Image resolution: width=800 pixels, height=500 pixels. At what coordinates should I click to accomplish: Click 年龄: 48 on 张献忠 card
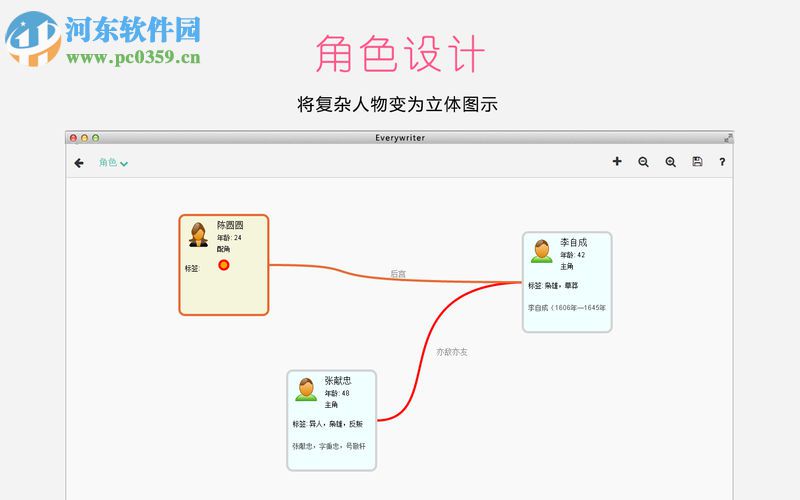[337, 393]
